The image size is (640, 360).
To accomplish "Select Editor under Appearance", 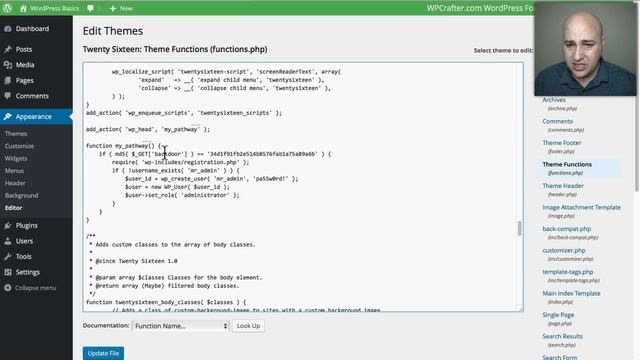I will 13,208.
